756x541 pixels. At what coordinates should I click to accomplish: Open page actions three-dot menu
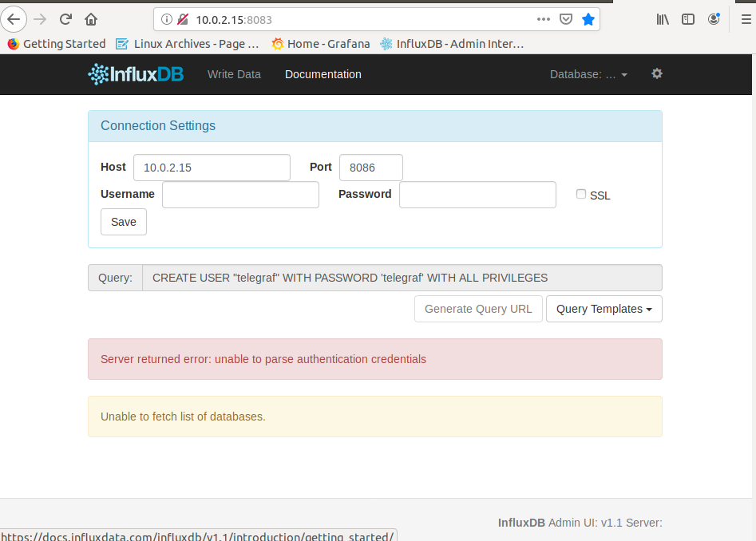tap(544, 19)
